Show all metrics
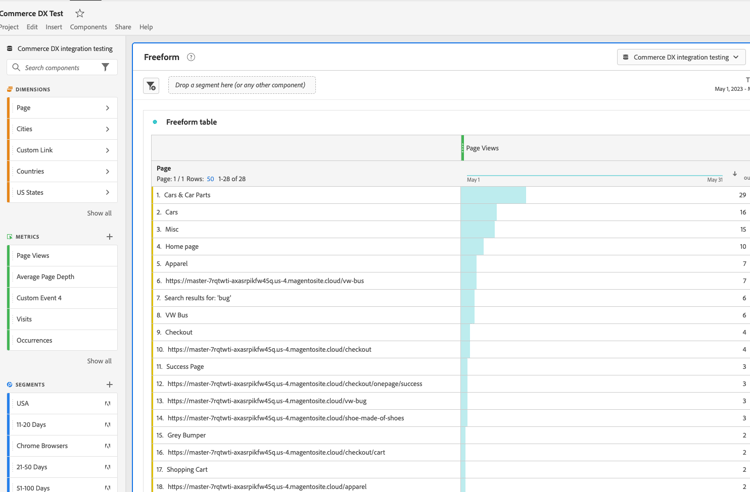This screenshot has height=492, width=750. tap(99, 361)
